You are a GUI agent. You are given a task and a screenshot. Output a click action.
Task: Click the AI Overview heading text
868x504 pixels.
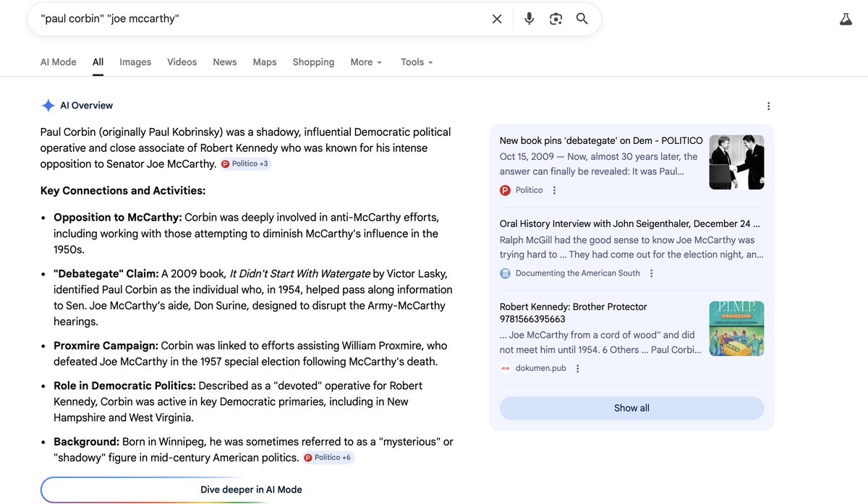pyautogui.click(x=86, y=106)
